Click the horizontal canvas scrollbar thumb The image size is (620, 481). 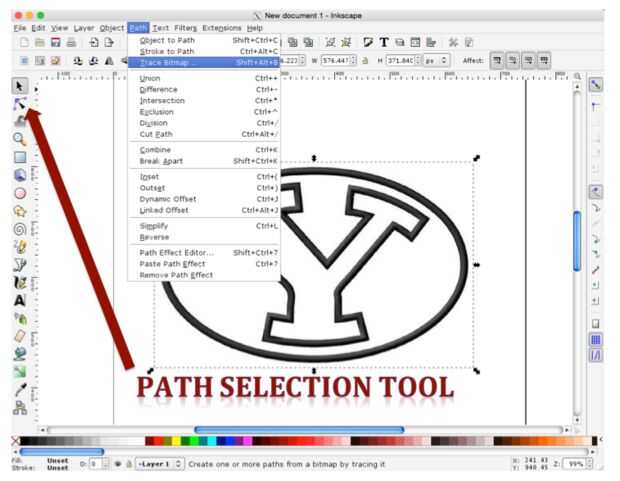(299, 430)
